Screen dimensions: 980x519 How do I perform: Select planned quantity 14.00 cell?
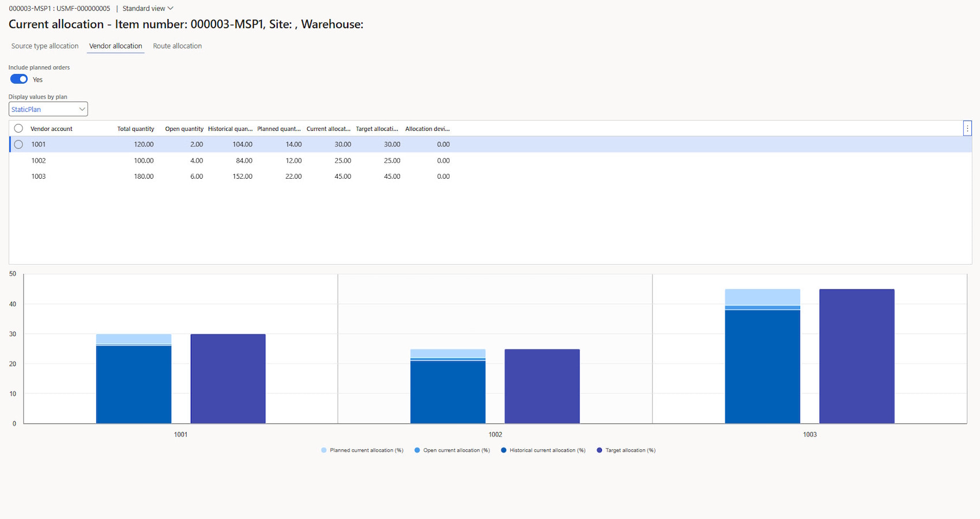tap(293, 145)
